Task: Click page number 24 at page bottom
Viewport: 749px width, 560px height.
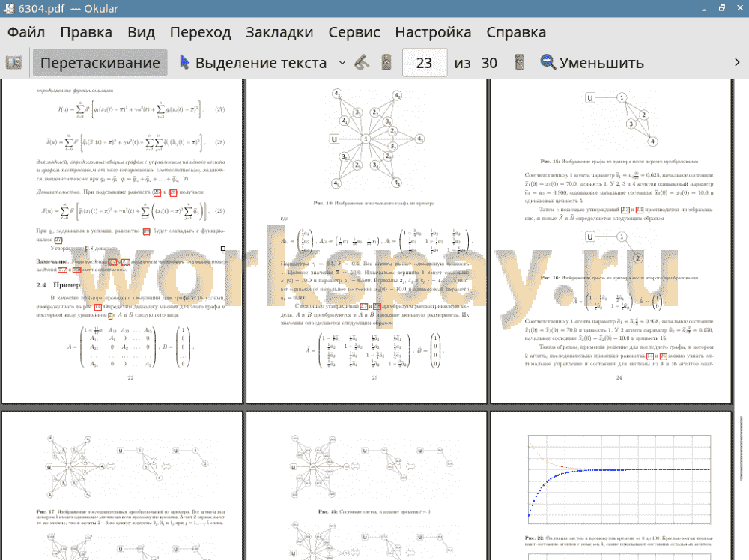Action: pyautogui.click(x=619, y=377)
